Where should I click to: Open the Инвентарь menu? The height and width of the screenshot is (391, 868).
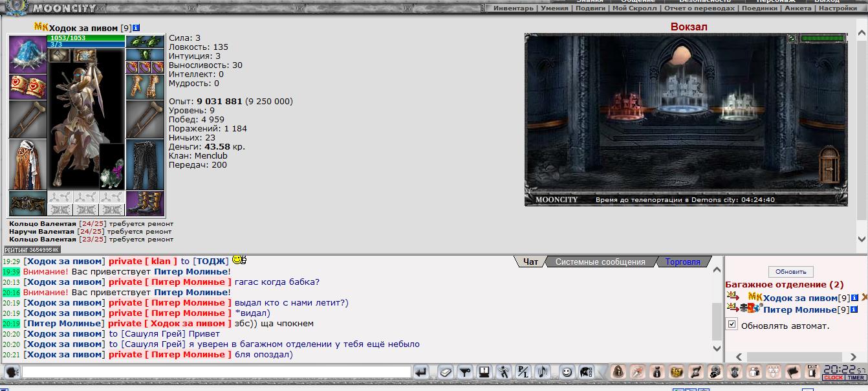(x=514, y=8)
